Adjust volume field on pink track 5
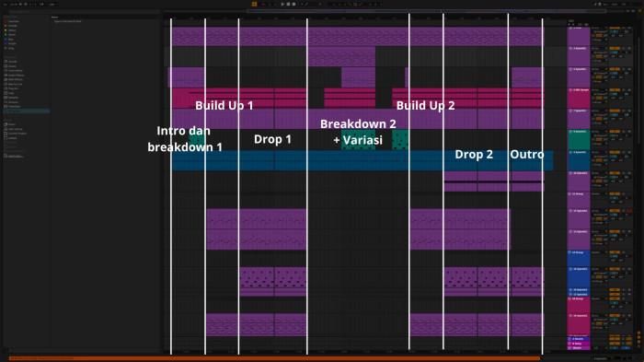The width and height of the screenshot is (644, 362). tap(614, 93)
